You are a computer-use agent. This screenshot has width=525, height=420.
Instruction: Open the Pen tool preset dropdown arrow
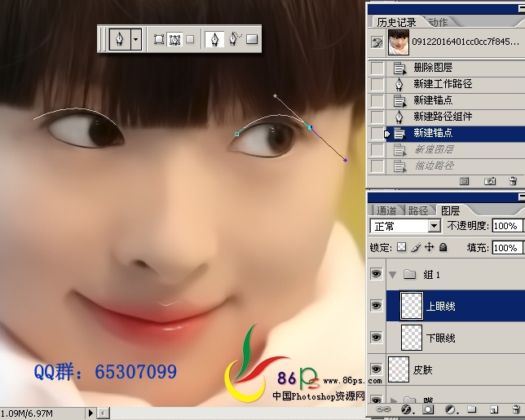pos(135,39)
